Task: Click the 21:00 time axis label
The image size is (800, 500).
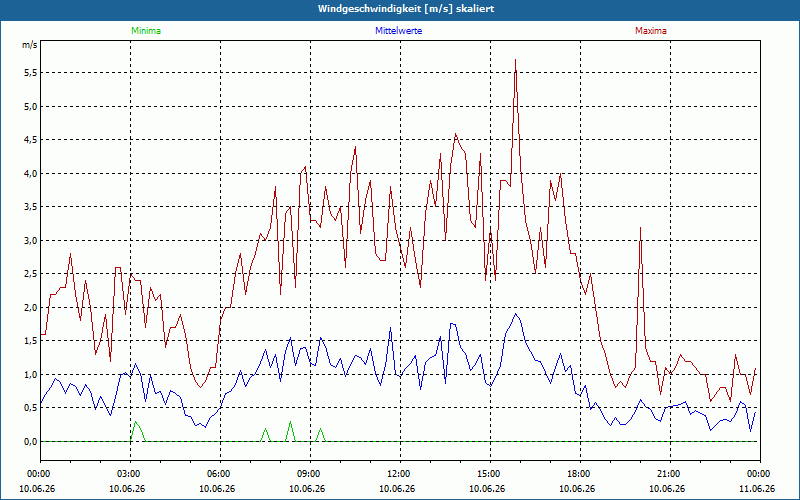Action: [670, 474]
